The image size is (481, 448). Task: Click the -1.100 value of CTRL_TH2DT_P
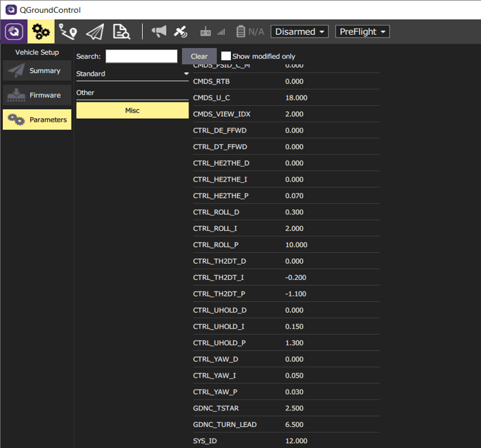tap(296, 294)
